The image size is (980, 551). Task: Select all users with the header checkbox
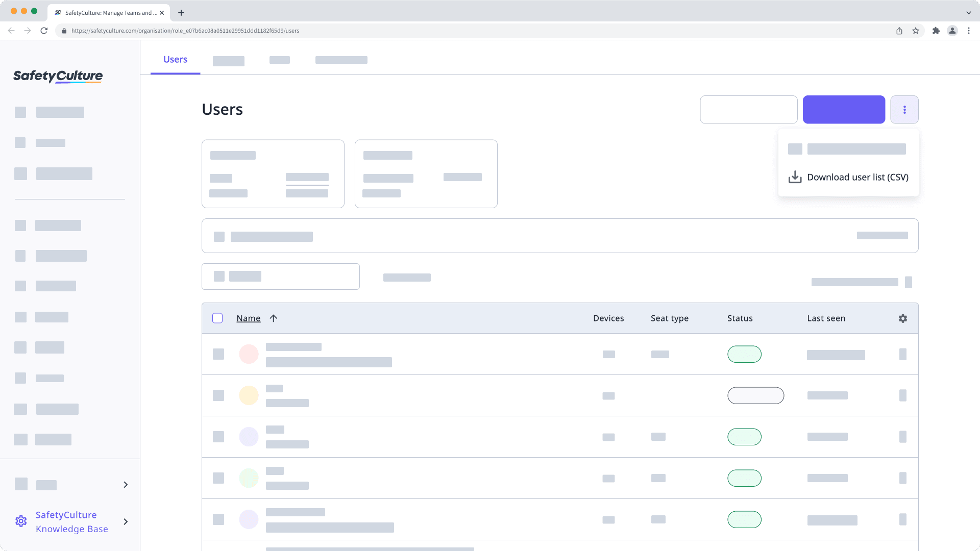[217, 318]
